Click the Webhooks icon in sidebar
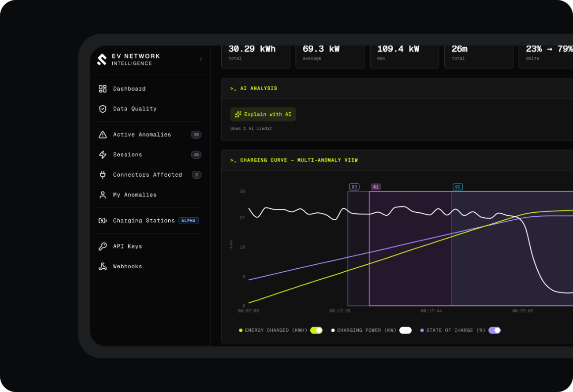 103,267
